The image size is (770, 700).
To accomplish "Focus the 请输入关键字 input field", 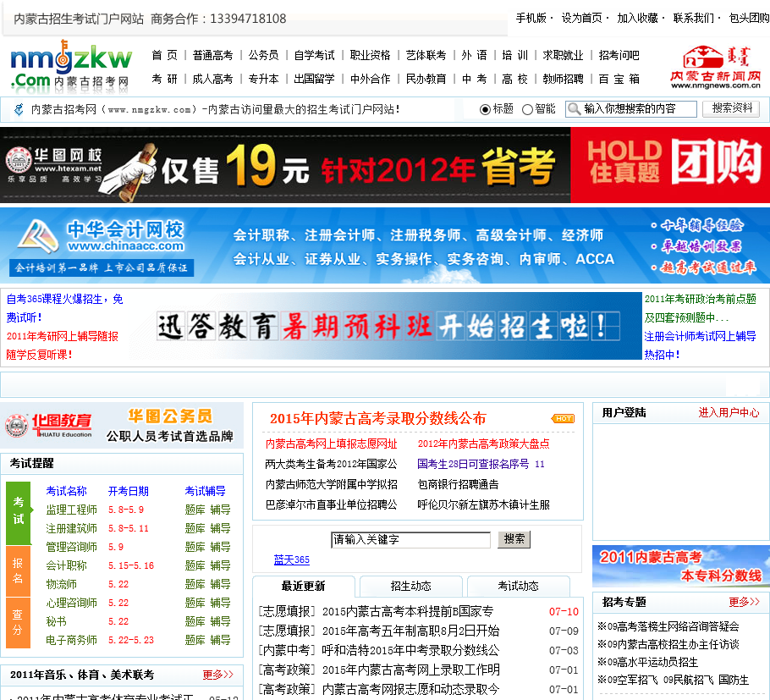I will coord(410,539).
